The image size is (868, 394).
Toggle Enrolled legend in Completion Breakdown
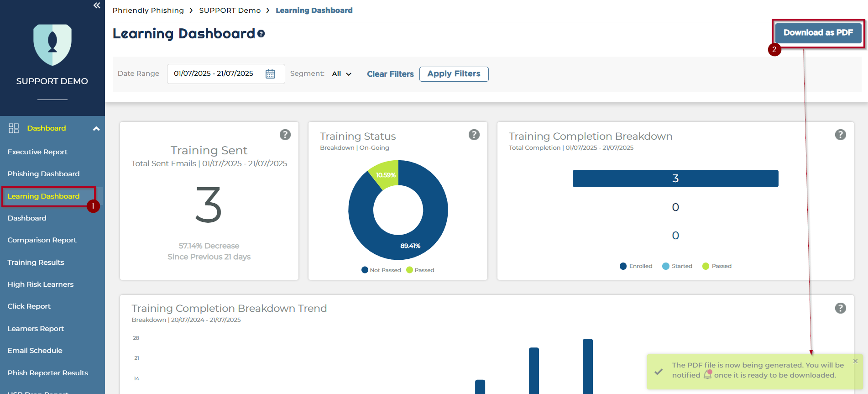[x=636, y=266]
